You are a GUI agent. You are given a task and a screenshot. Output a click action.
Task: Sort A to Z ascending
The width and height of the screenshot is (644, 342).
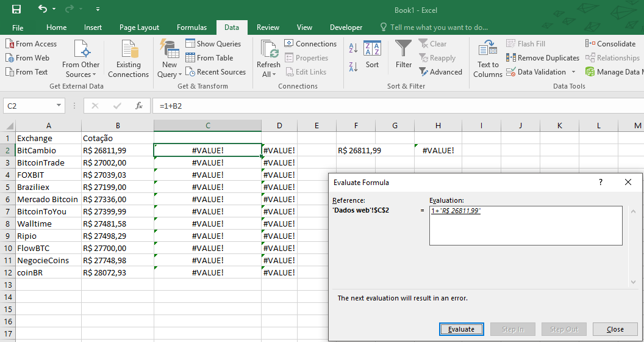click(x=353, y=48)
